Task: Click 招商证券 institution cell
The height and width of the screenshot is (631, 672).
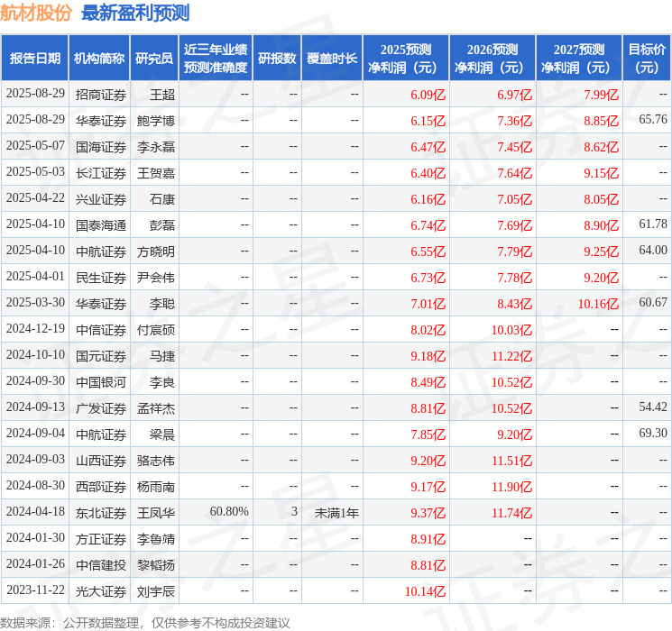Action: tap(101, 95)
